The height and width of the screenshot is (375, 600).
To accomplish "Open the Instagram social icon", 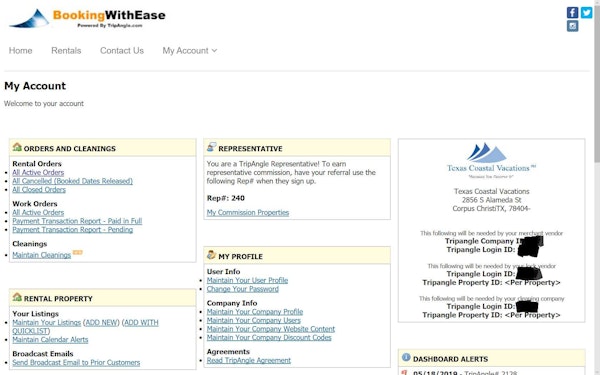I will pyautogui.click(x=572, y=26).
